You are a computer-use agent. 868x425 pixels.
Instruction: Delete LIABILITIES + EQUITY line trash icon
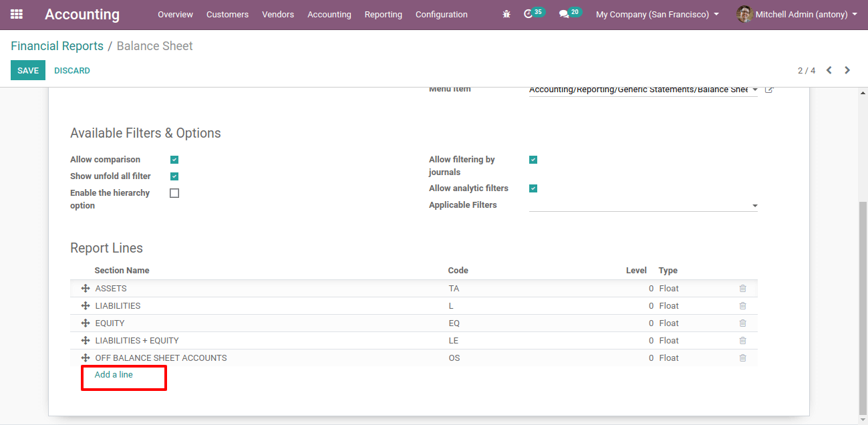(x=742, y=341)
